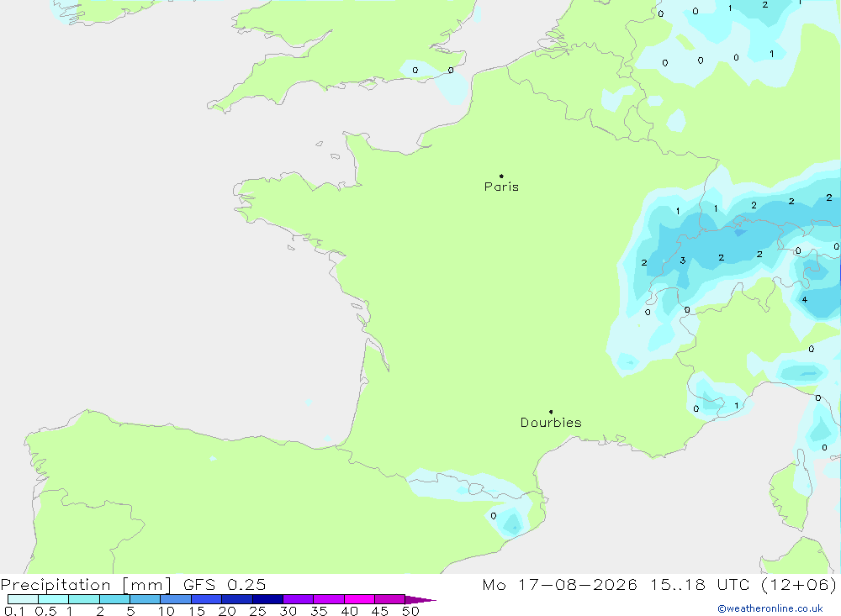Click the legend arrow tip beyond 50

(x=420, y=599)
